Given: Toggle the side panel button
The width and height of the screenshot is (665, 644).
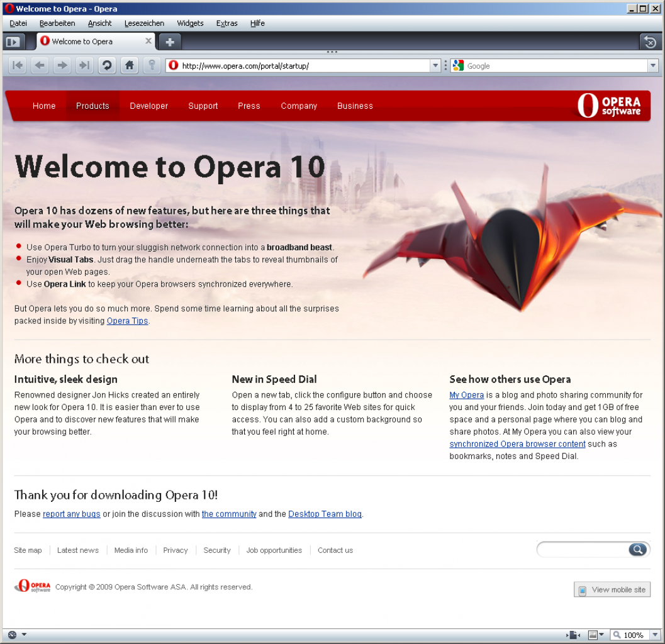Looking at the screenshot, I should tap(13, 42).
